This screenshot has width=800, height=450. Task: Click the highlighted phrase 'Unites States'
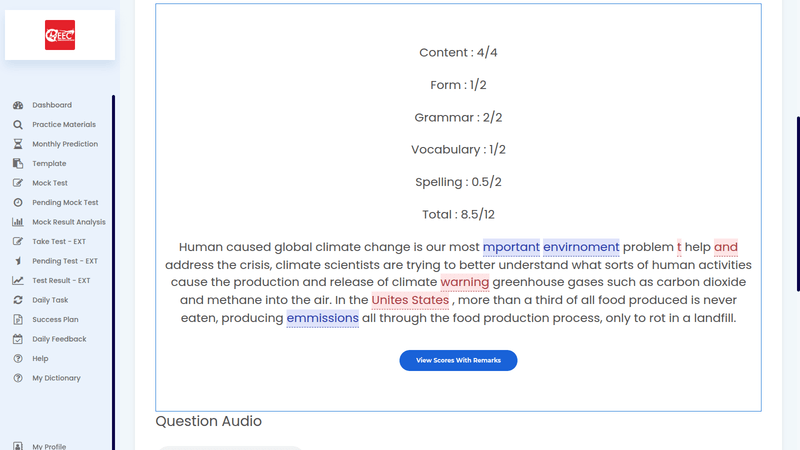coord(410,300)
